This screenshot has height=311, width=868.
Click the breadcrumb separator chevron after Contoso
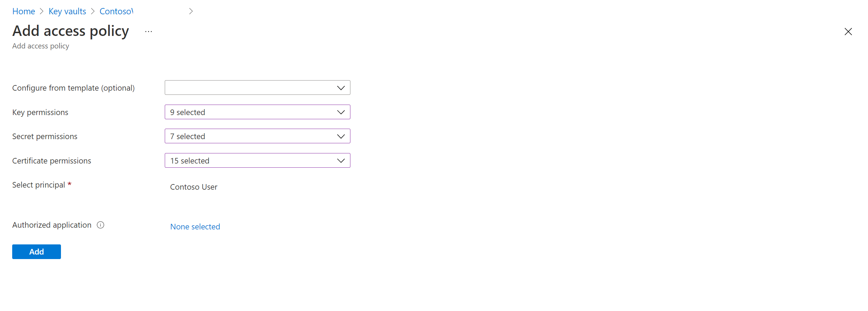[191, 11]
